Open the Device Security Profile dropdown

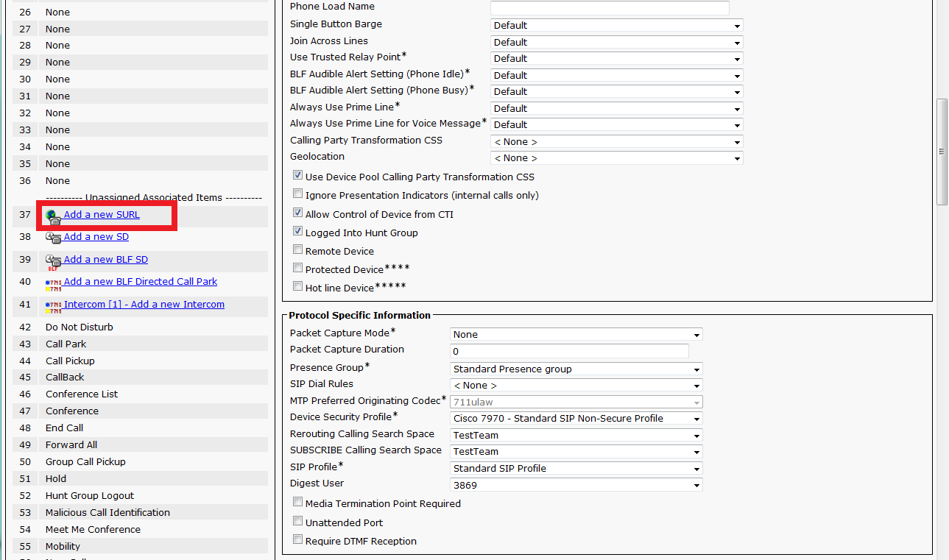pyautogui.click(x=576, y=419)
